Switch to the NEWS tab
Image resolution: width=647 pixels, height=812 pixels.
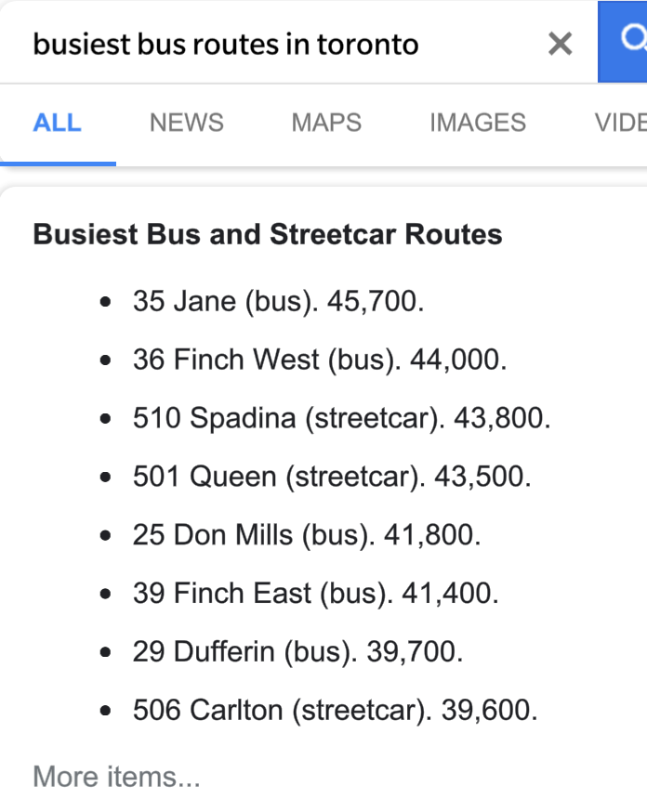tap(186, 123)
